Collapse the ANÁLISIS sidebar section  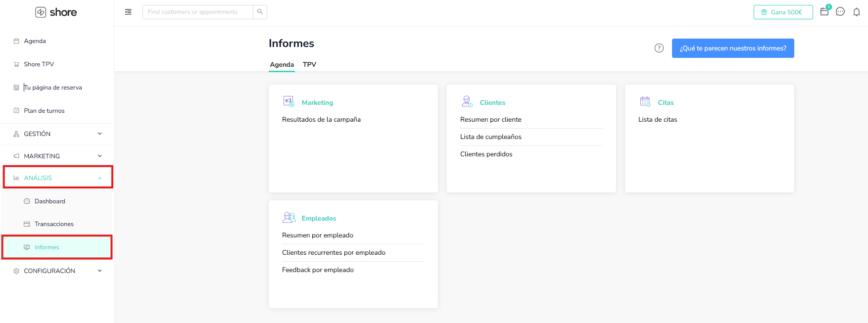pos(58,178)
